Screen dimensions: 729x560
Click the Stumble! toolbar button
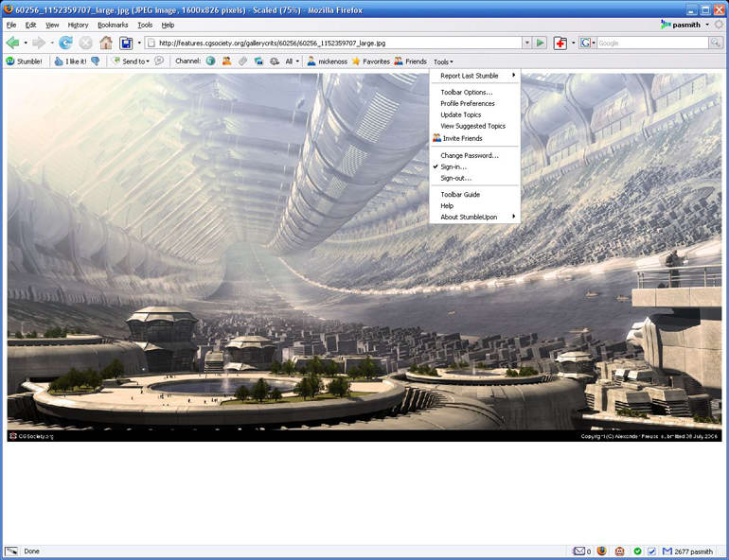(25, 61)
